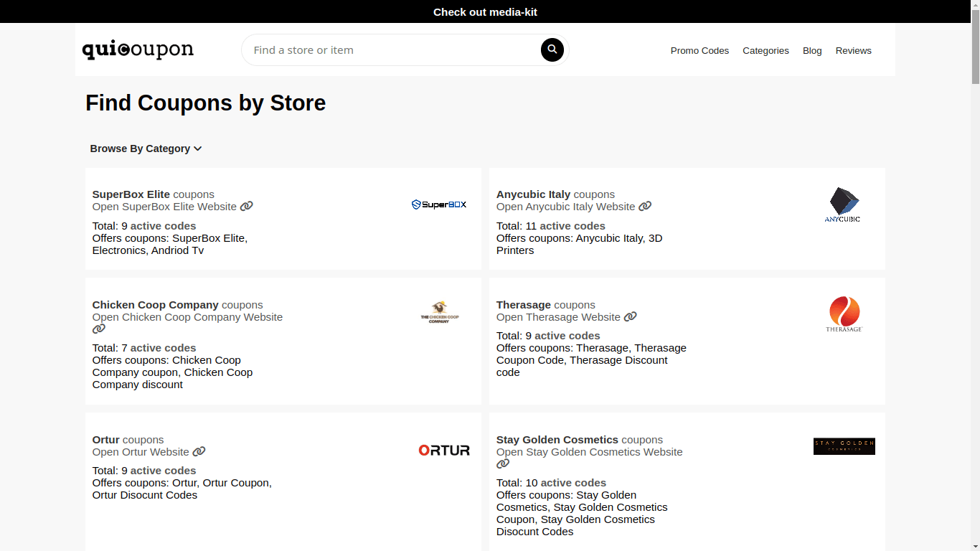Click Open Stay Golden Cosmetics Website link

[x=590, y=452]
